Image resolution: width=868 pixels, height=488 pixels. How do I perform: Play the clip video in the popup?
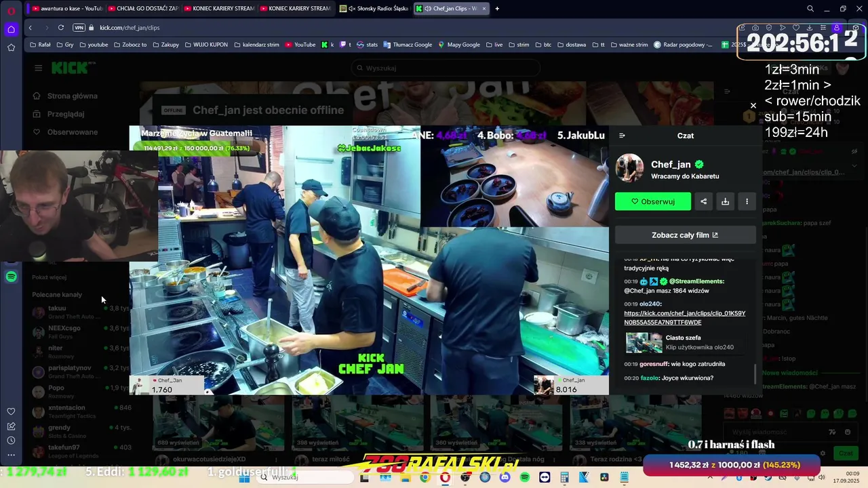[x=369, y=260]
